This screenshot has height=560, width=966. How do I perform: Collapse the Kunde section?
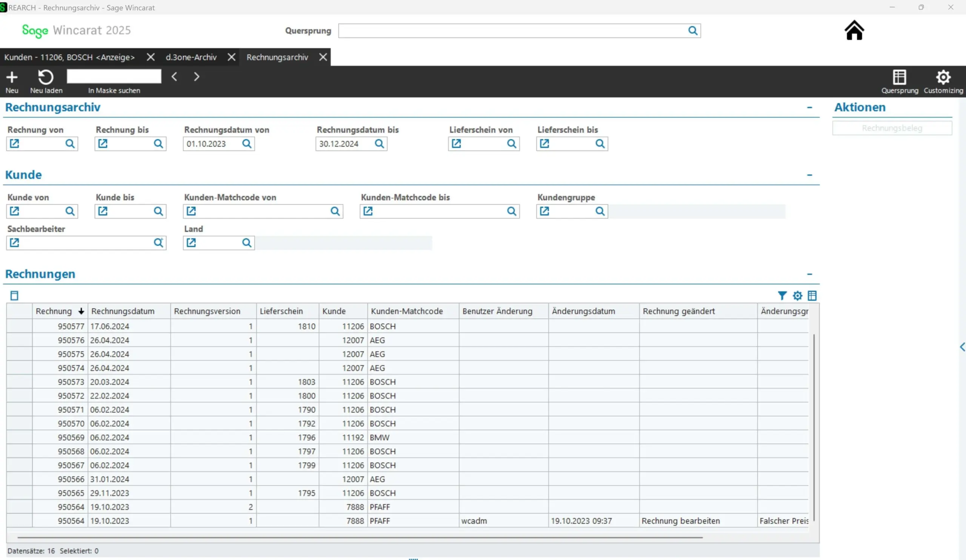pos(809,175)
